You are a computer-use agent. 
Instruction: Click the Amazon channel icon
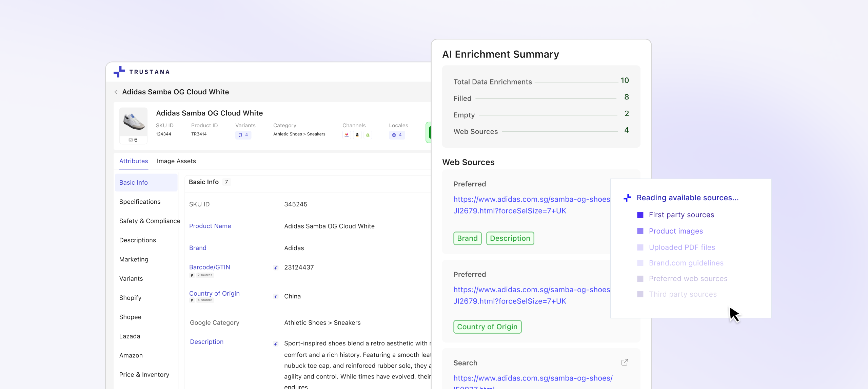[x=357, y=135]
